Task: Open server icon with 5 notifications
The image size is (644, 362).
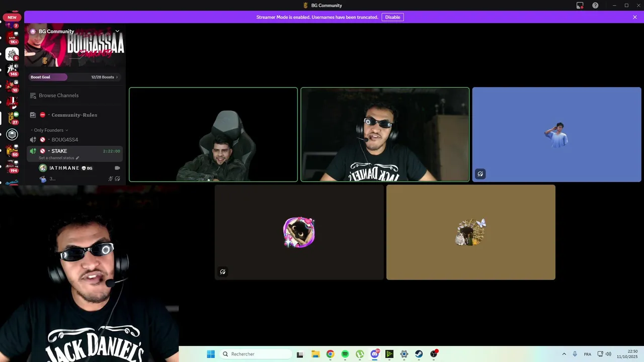Action: click(x=12, y=54)
